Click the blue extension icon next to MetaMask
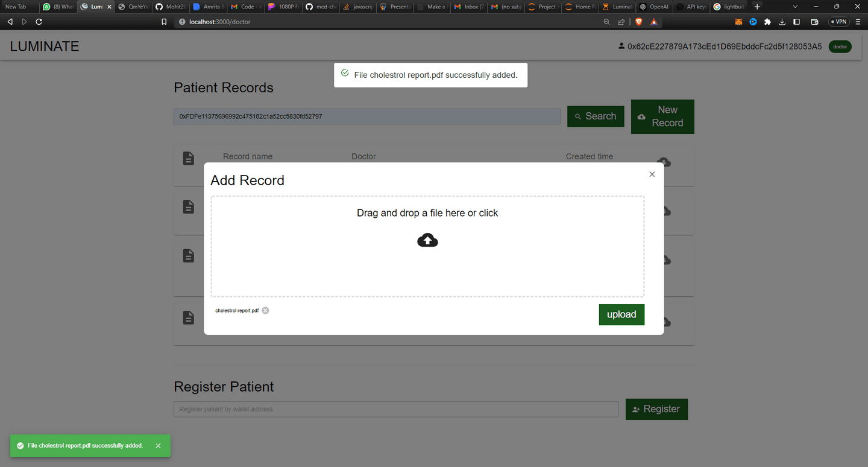The height and width of the screenshot is (467, 868). pos(753,22)
